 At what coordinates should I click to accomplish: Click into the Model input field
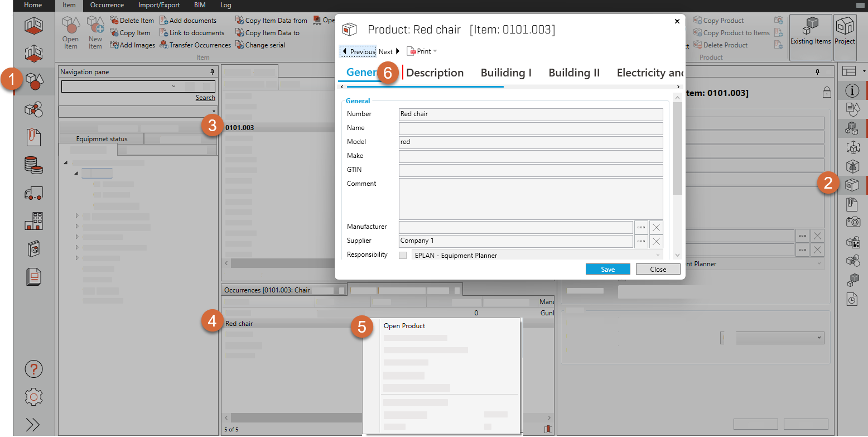tap(530, 142)
